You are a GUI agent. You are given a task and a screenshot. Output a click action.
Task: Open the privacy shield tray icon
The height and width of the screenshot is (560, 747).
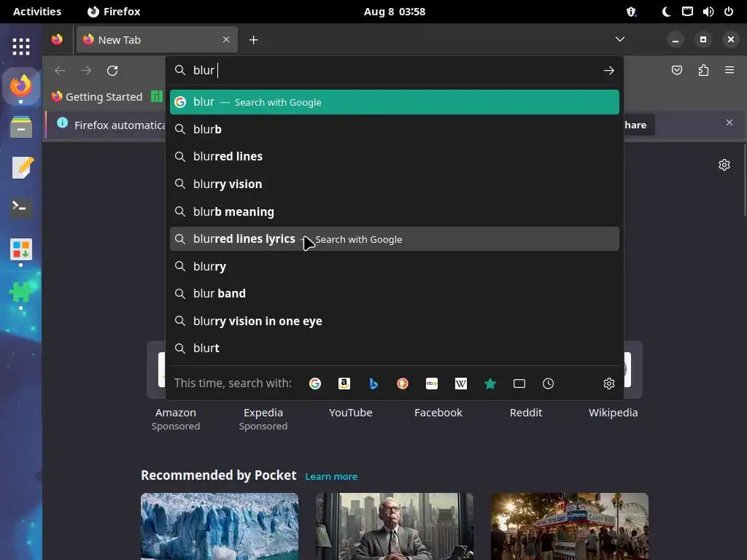(631, 12)
